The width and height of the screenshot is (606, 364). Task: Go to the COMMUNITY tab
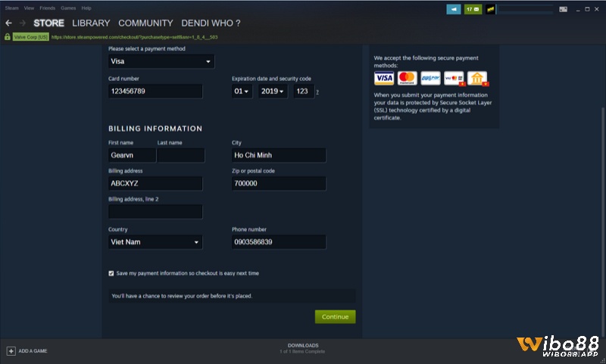pos(145,23)
